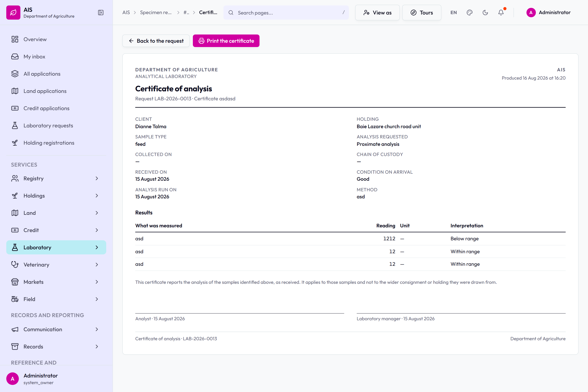The width and height of the screenshot is (588, 392).
Task: Expand the Credit section chevron
Action: pos(97,230)
